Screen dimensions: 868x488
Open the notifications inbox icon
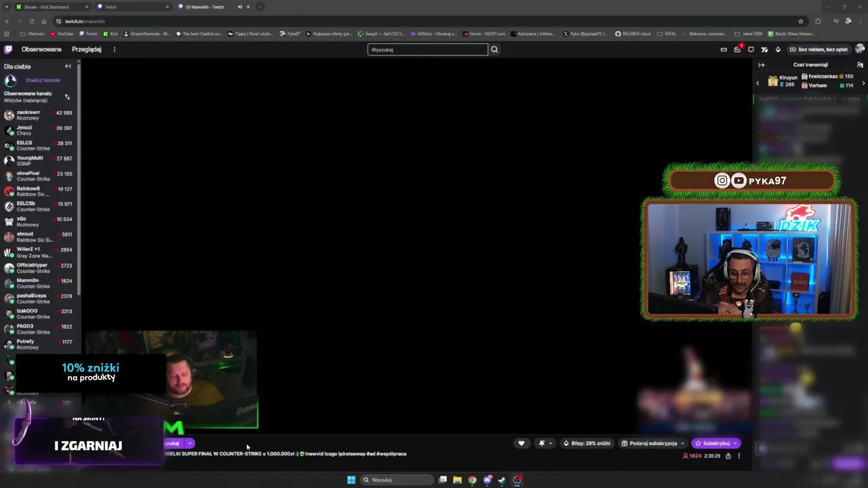click(737, 49)
